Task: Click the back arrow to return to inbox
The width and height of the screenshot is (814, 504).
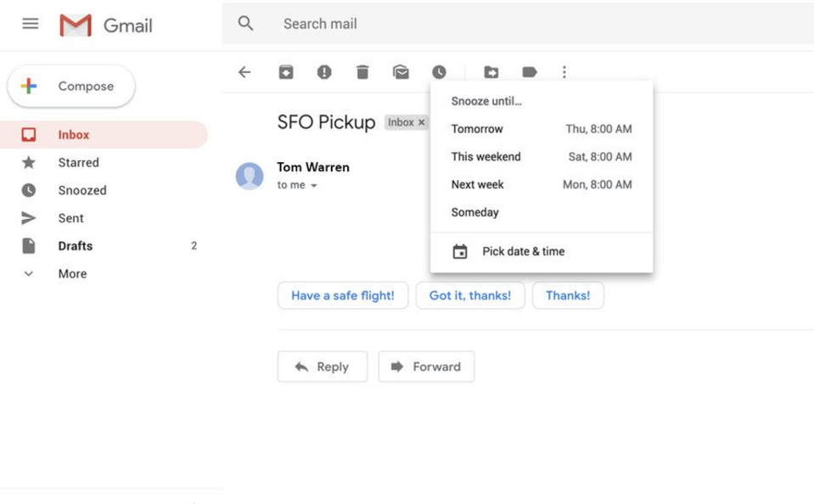Action: coord(244,72)
